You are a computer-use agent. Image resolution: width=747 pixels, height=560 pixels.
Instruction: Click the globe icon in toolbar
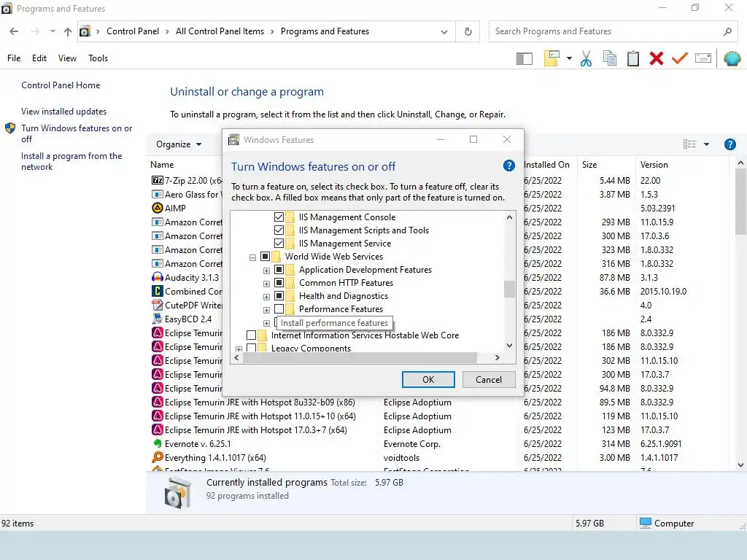point(732,58)
